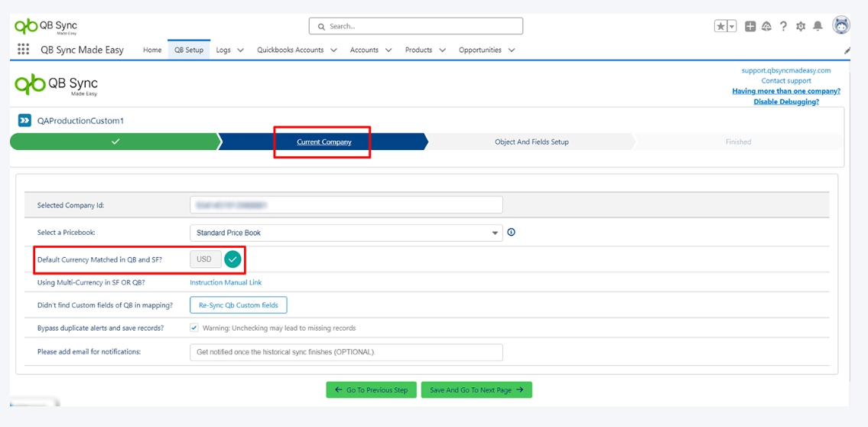Click Save And Go To Next Page
Image resolution: width=868 pixels, height=427 pixels.
pos(476,390)
